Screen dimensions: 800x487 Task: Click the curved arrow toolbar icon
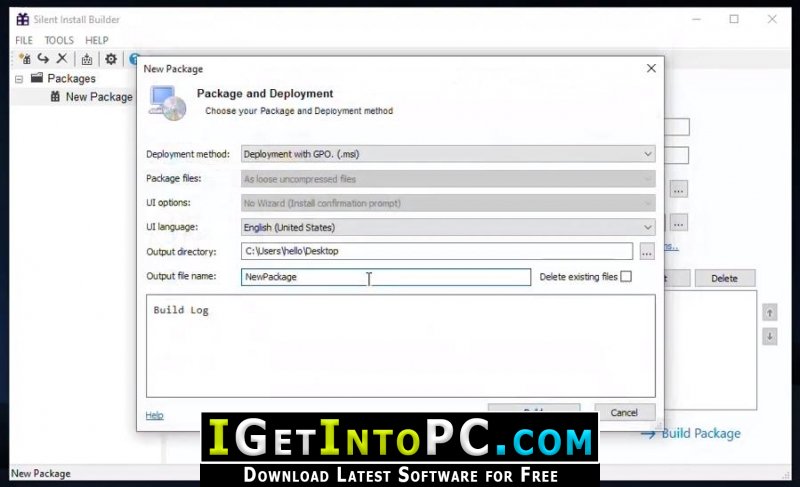coord(43,59)
